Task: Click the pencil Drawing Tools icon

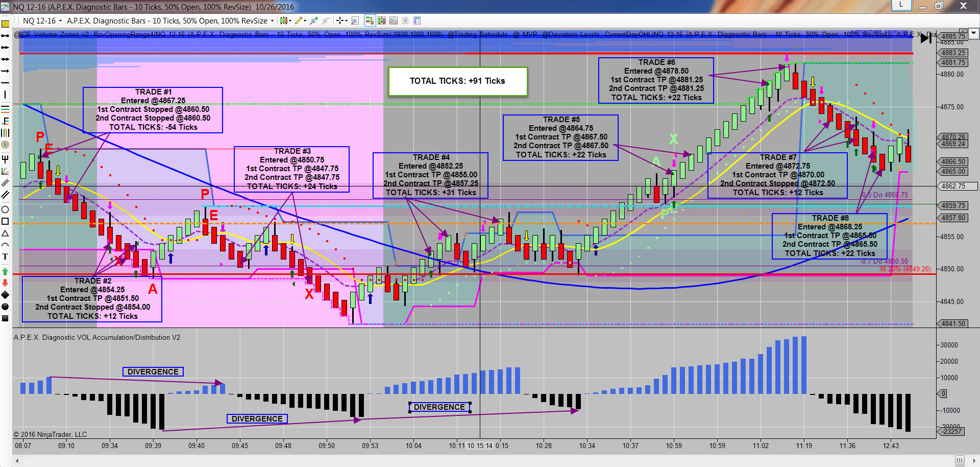Action: point(299,20)
